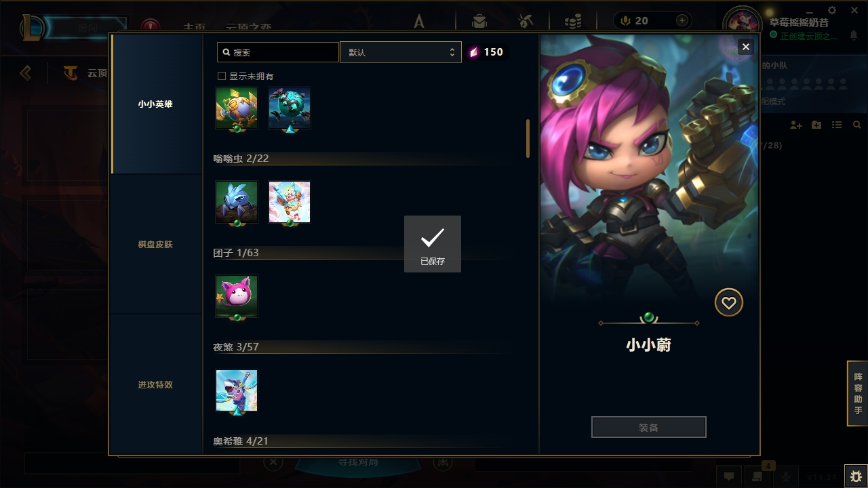Select the pink 团子 legend thumbnail
Viewport: 868px width, 488px height.
[237, 296]
